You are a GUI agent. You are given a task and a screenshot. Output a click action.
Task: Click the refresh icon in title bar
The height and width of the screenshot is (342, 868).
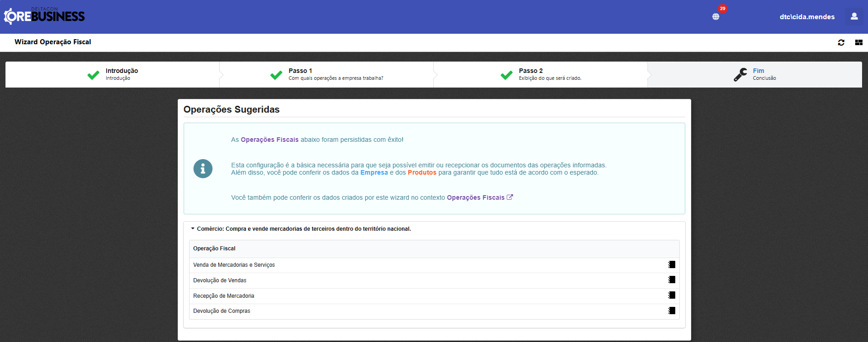(841, 42)
